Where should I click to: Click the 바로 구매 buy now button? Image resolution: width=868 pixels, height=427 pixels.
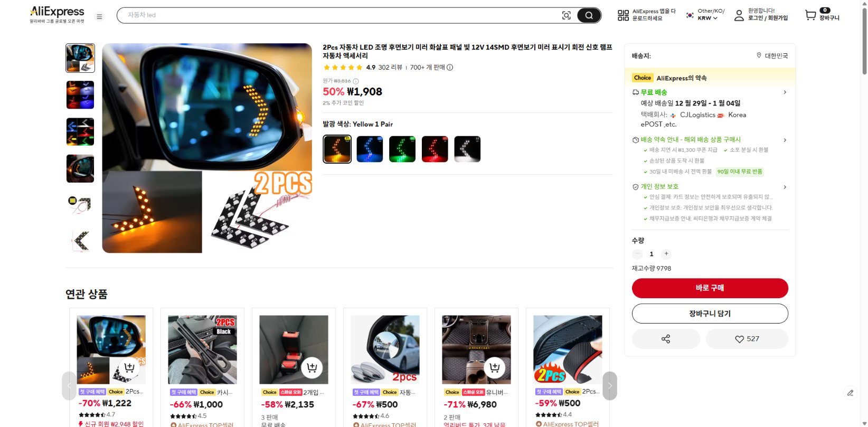tap(710, 288)
